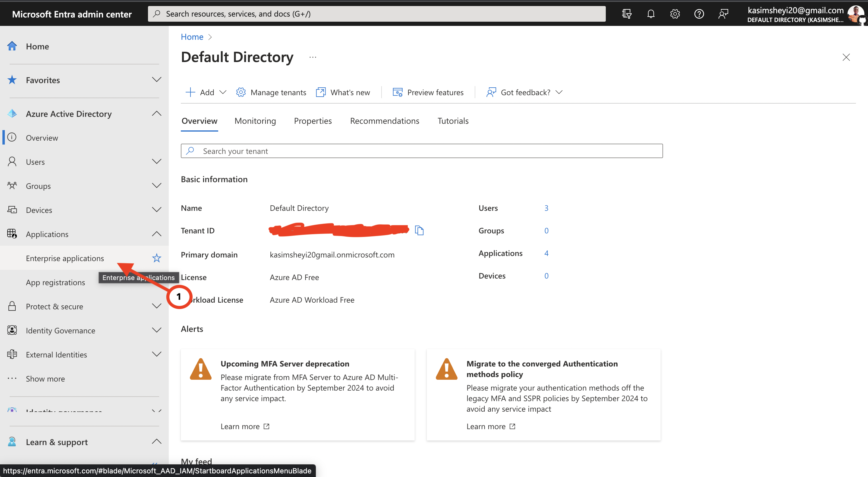The image size is (868, 477).
Task: Expand the Users section in the sidebar
Action: (157, 162)
